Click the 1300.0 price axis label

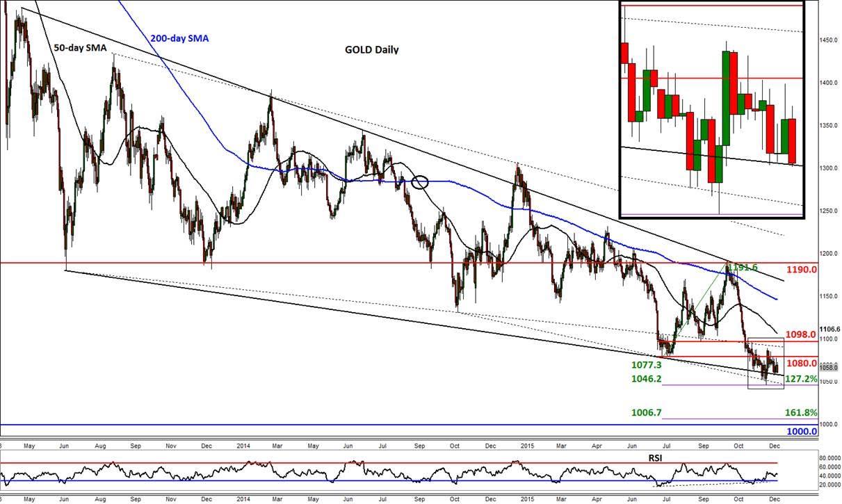pos(829,168)
